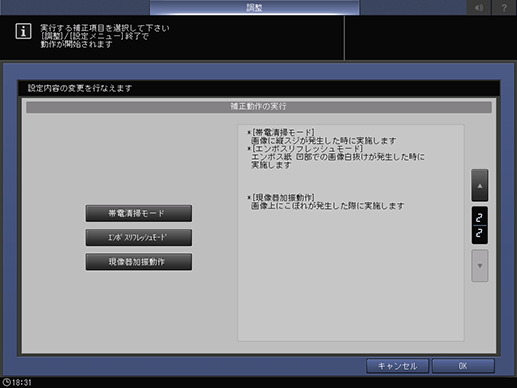Image resolution: width=517 pixels, height=388 pixels.
Task: Select the エンボスリフレッシュモード button
Action: click(138, 237)
